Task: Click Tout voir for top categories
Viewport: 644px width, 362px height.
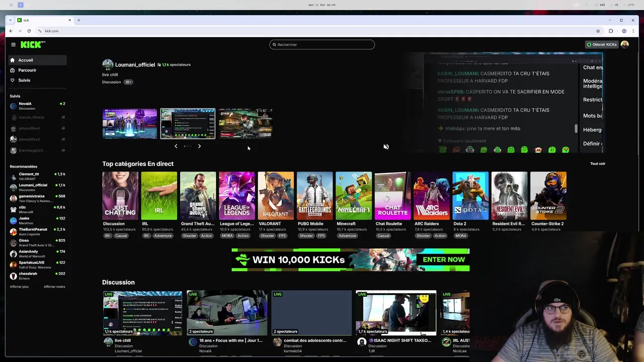Action: [598, 164]
